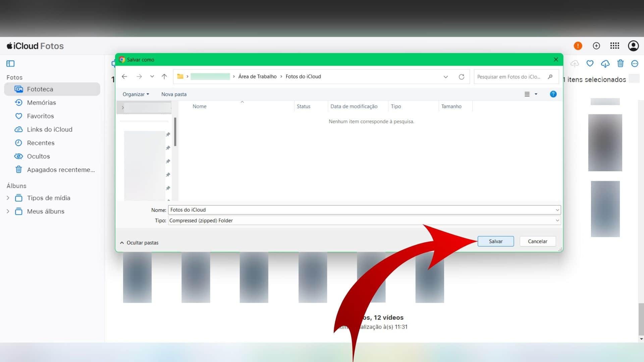This screenshot has width=644, height=362.
Task: Mark selection as favorite heart icon
Action: [x=590, y=63]
